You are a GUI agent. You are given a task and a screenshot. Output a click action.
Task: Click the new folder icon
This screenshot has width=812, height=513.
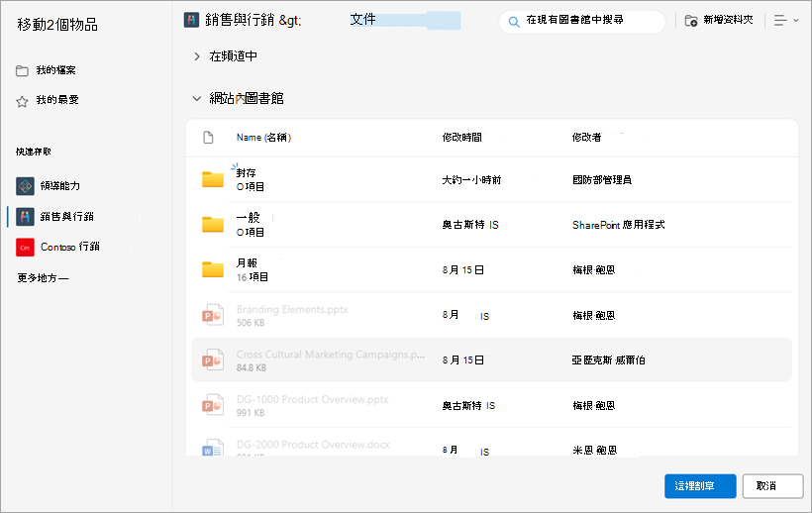click(x=691, y=21)
